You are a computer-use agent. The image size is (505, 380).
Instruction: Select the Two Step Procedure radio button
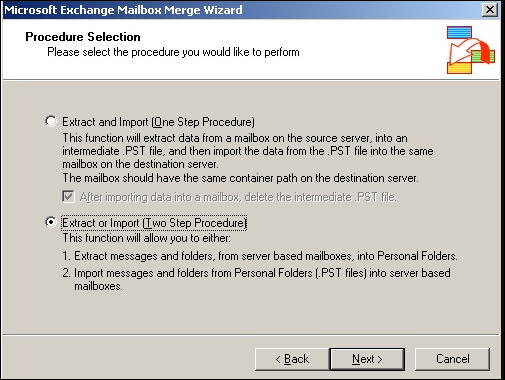pyautogui.click(x=51, y=222)
